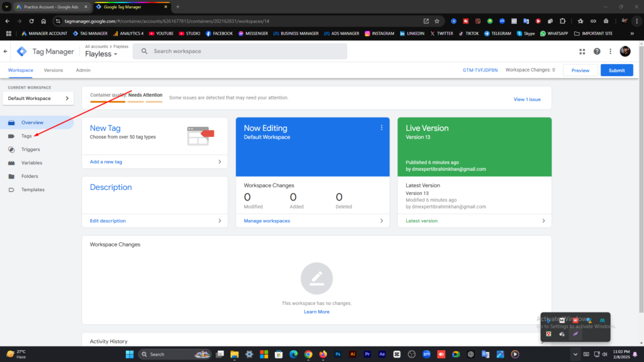
Task: Show hidden system tray icons
Action: click(x=575, y=354)
